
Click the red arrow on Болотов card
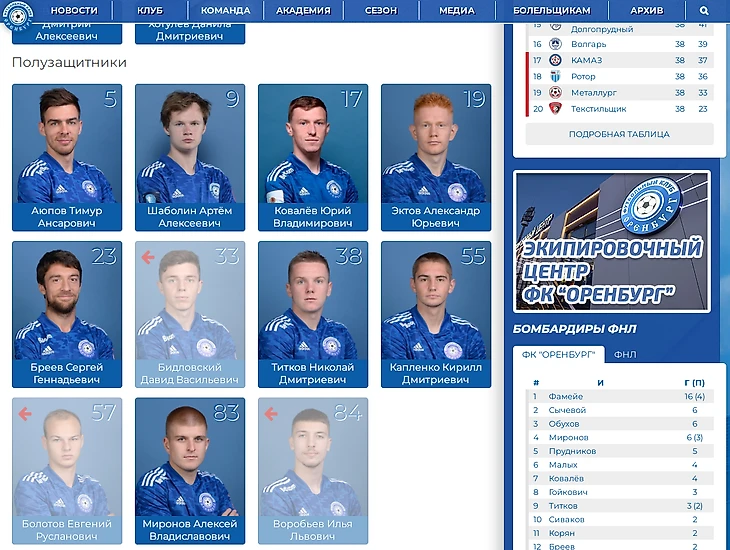[25, 414]
